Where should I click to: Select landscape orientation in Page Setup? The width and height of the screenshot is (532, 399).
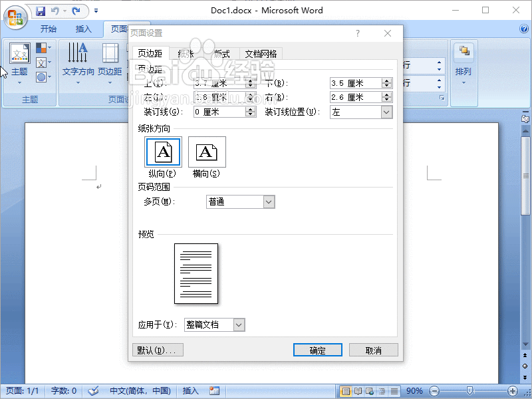tap(207, 152)
